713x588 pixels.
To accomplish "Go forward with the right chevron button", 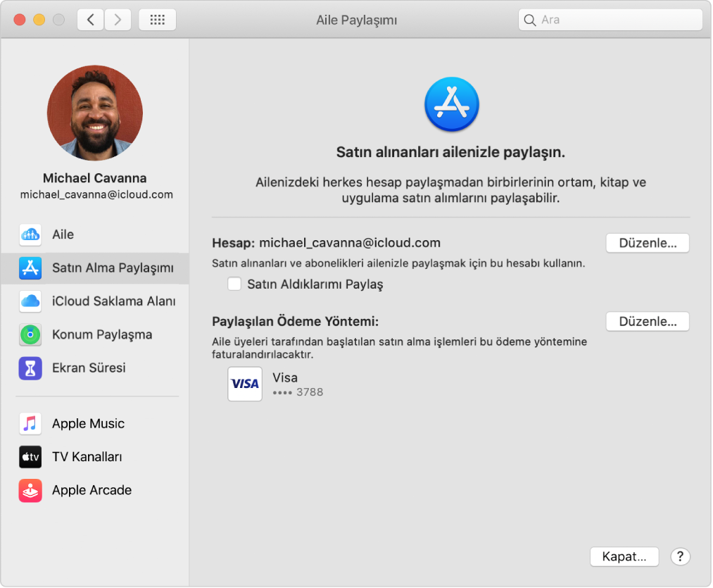I will coord(118,20).
